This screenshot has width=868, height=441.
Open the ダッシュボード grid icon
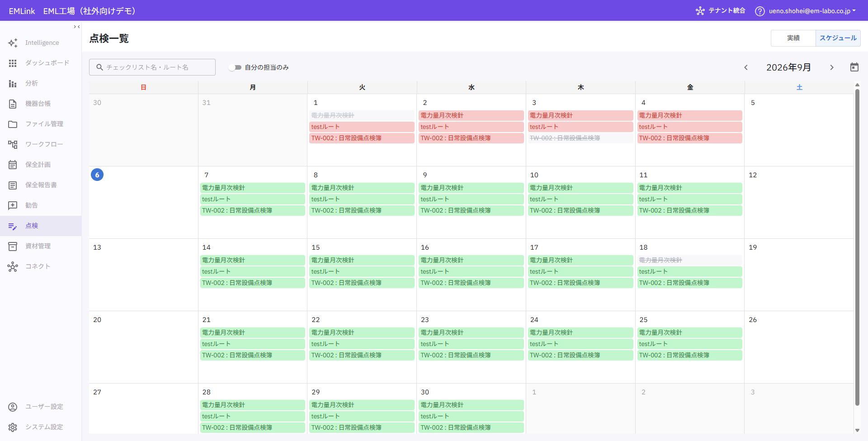(13, 63)
